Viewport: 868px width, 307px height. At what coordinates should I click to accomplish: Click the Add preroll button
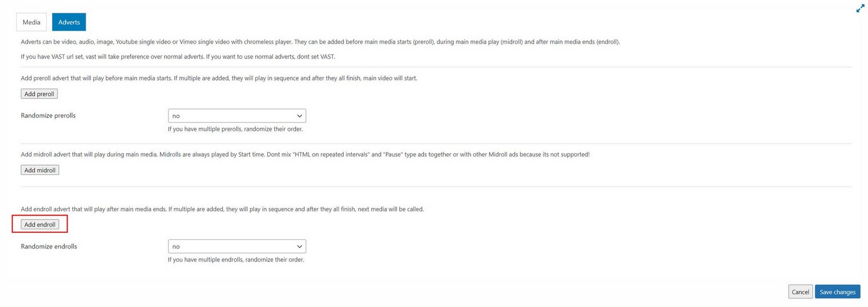[x=39, y=94]
